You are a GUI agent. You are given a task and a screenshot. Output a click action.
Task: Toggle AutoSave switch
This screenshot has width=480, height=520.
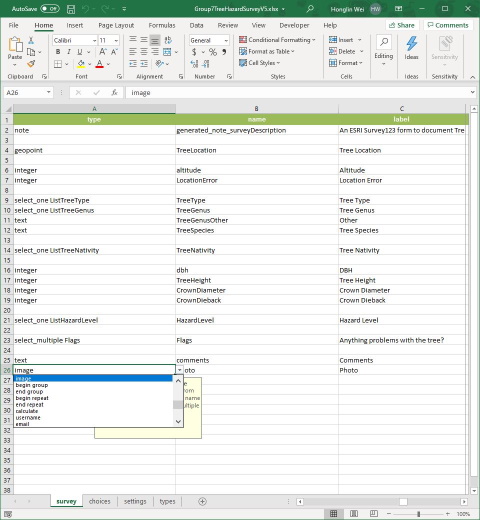click(x=50, y=9)
